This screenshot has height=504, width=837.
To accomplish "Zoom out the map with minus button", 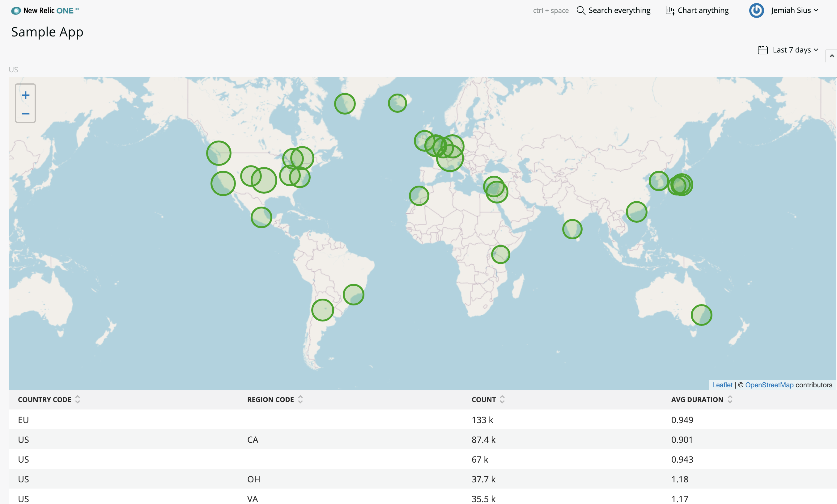I will [x=25, y=114].
